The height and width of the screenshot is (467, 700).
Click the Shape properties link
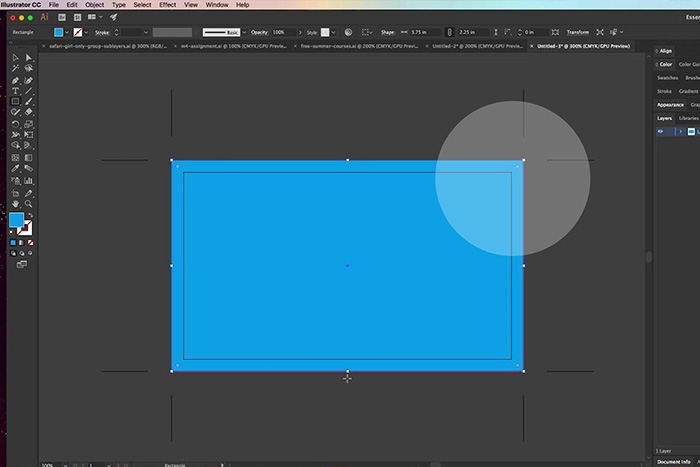pyautogui.click(x=388, y=32)
